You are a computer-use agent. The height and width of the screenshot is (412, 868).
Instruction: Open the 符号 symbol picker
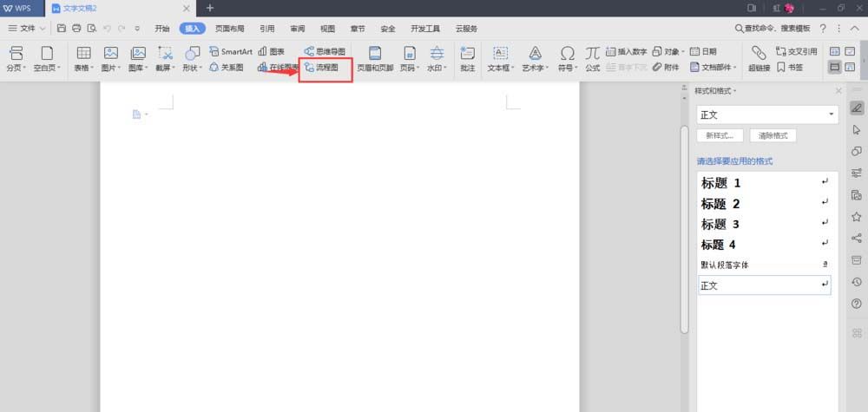[567, 59]
